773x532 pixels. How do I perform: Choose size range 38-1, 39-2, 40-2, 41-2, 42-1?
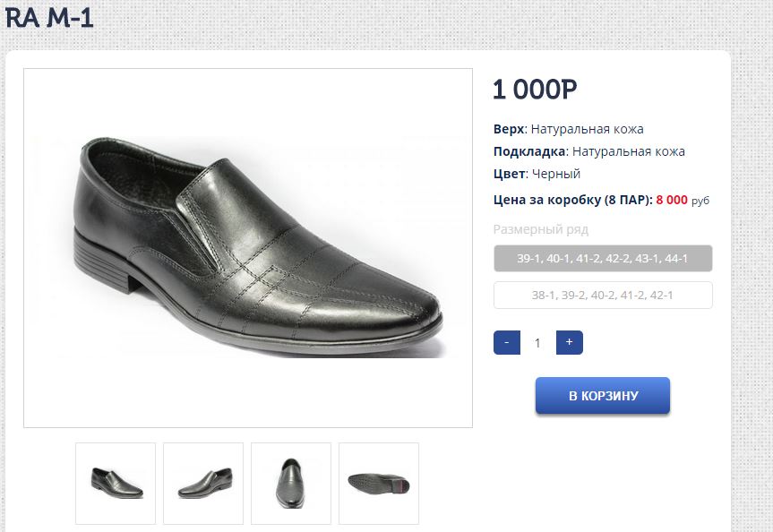click(x=603, y=295)
